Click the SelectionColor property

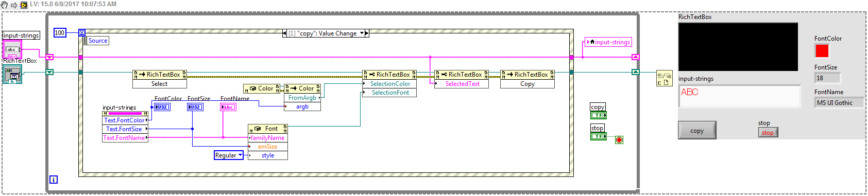pos(389,84)
